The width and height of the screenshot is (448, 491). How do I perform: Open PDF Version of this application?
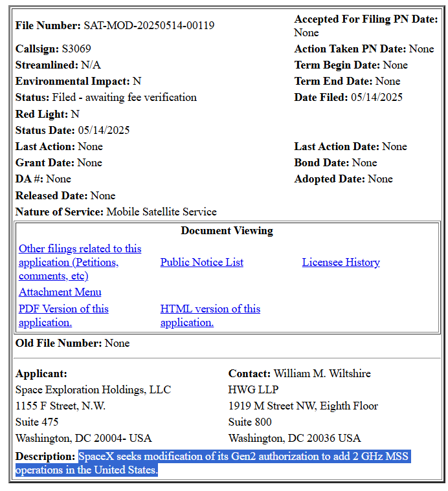[63, 315]
